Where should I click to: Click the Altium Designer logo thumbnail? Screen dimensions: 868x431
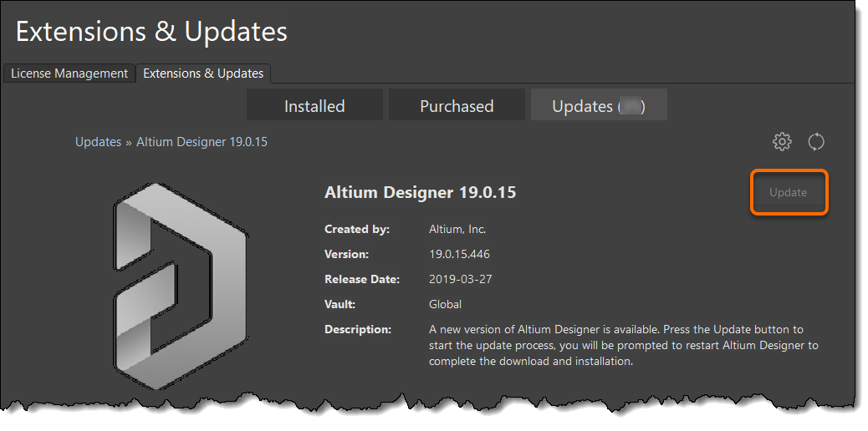(181, 286)
